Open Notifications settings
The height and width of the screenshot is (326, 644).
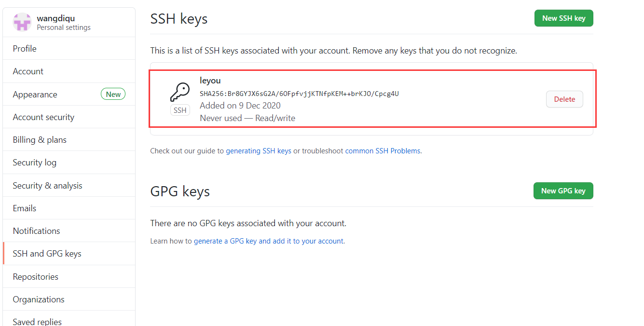[36, 231]
